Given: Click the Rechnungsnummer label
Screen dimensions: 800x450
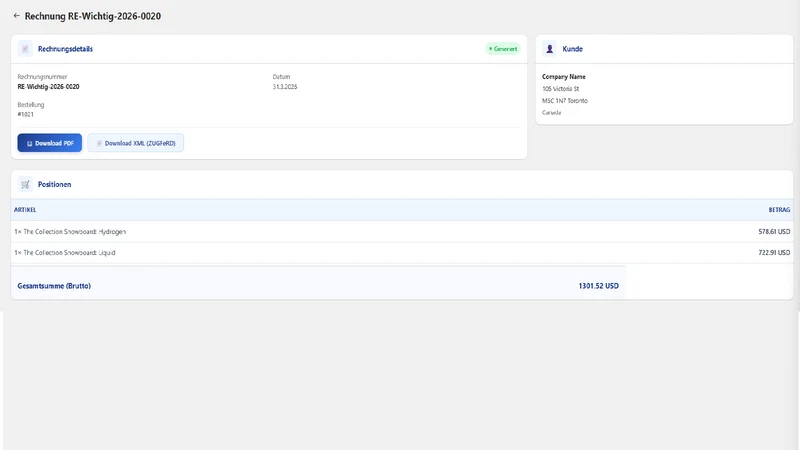Looking at the screenshot, I should coord(42,77).
